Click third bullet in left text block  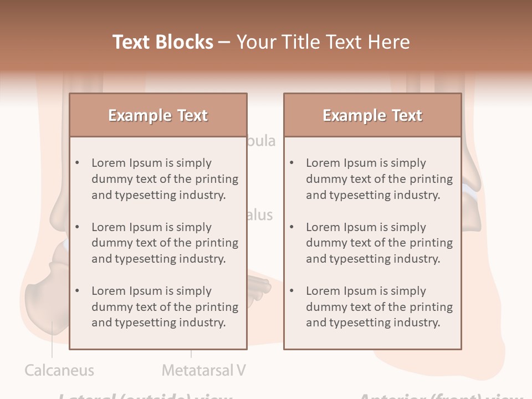click(x=165, y=306)
